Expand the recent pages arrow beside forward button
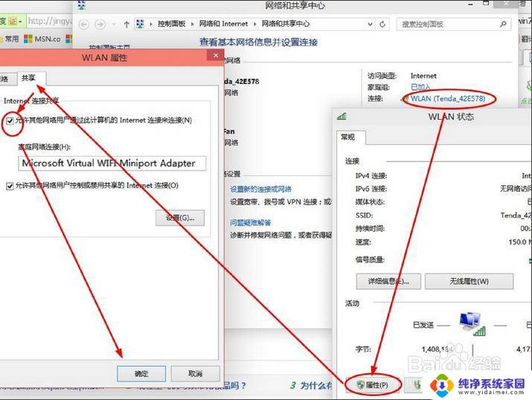This screenshot has height=400, width=532. (114, 25)
